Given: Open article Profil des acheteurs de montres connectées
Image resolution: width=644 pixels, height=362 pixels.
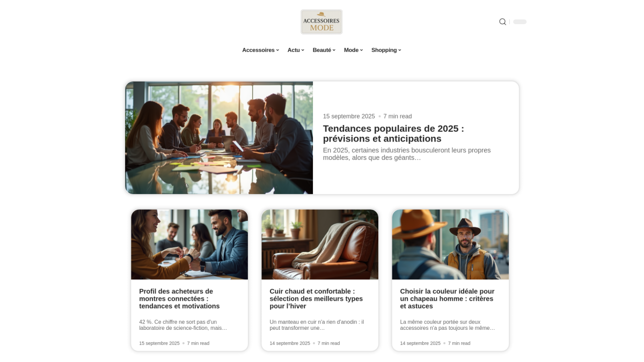Looking at the screenshot, I should [x=179, y=299].
